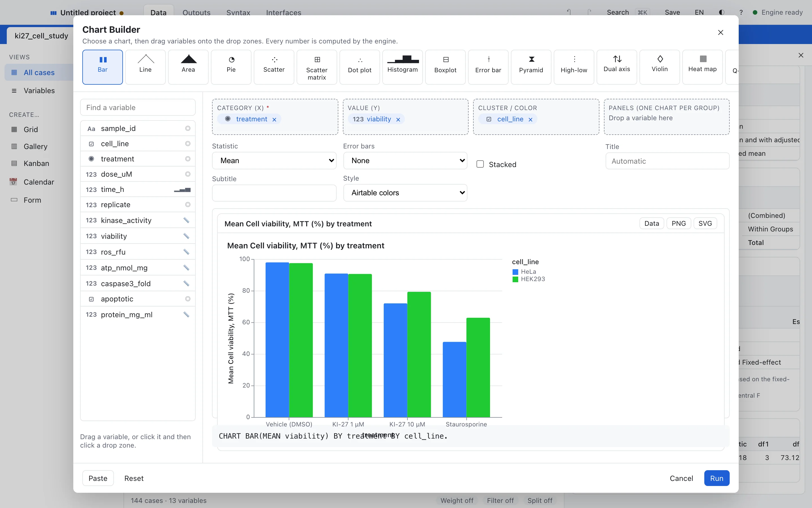Select the Dot plot chart

(360, 67)
